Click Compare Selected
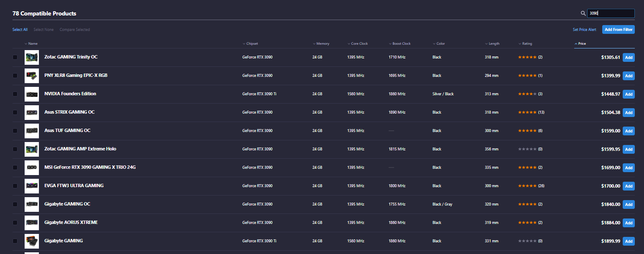The height and width of the screenshot is (254, 644). coord(75,30)
